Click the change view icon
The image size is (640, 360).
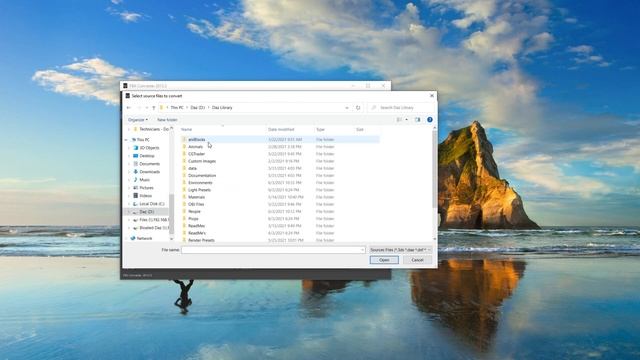399,120
